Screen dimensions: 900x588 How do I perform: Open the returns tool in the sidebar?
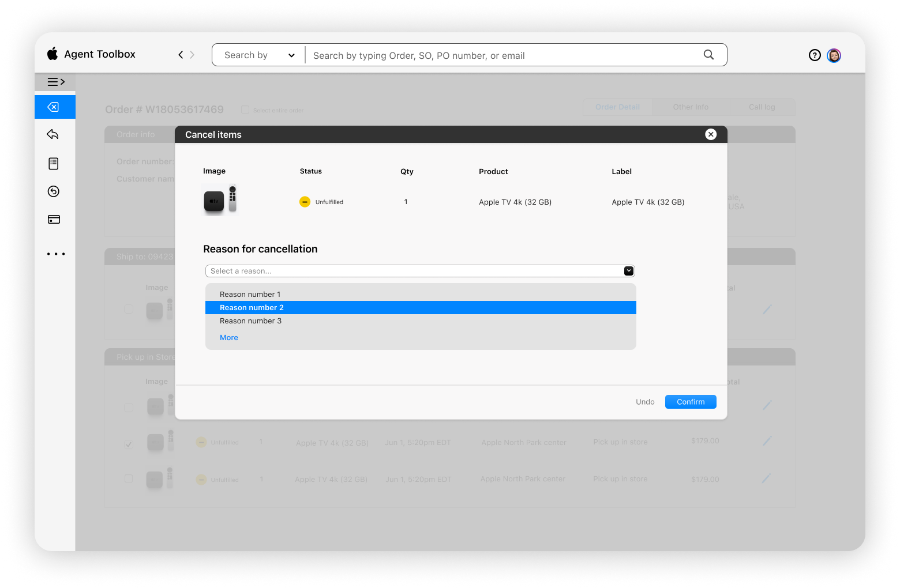(54, 134)
